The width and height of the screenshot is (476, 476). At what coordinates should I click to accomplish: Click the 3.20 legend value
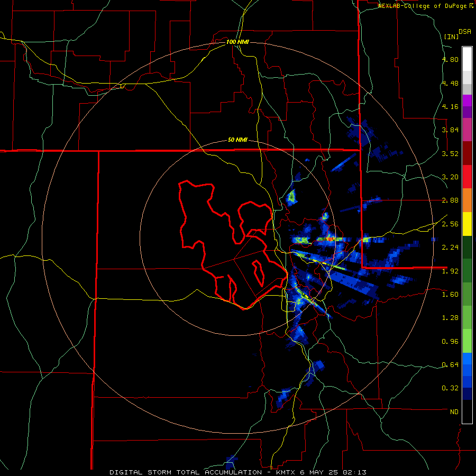pyautogui.click(x=450, y=177)
